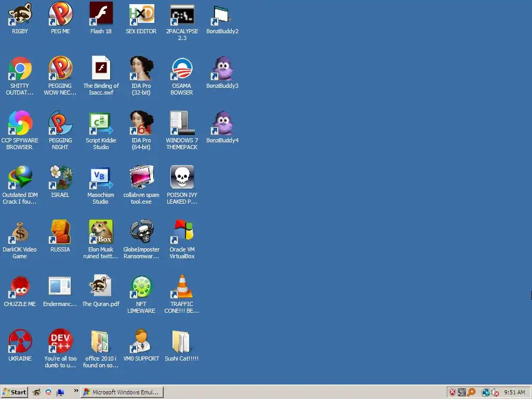Image resolution: width=532 pixels, height=399 pixels.
Task: Open the VLC TRAFFIC CONE shortcut
Action: pos(182,286)
